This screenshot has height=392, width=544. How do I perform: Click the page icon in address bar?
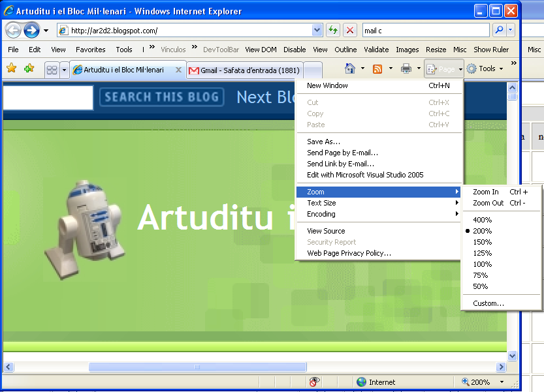point(63,31)
